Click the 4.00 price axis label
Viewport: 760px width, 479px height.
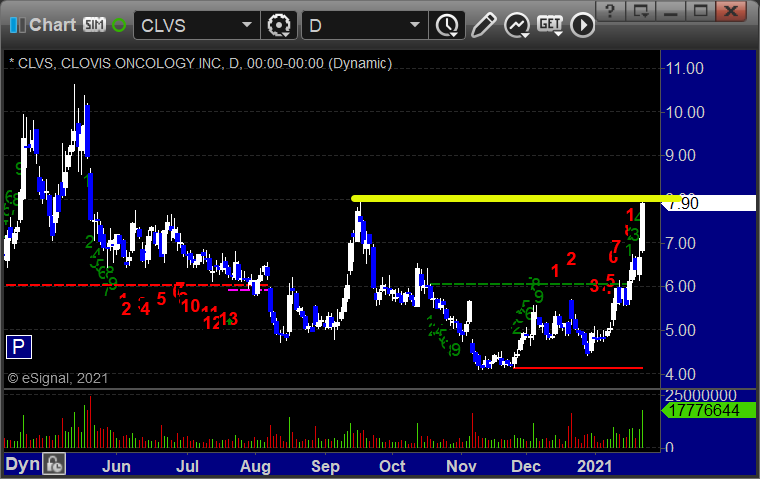point(681,374)
